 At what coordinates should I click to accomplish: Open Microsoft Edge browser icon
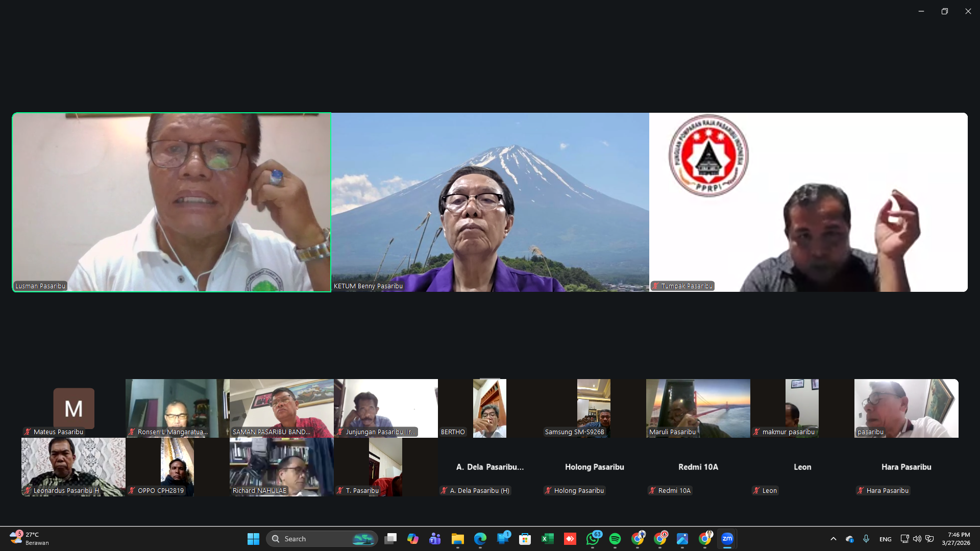480,539
